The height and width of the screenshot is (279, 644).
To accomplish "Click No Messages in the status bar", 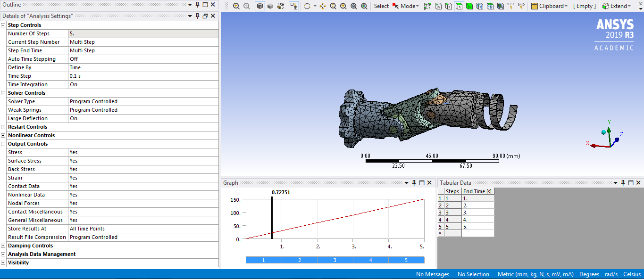I will [432, 274].
